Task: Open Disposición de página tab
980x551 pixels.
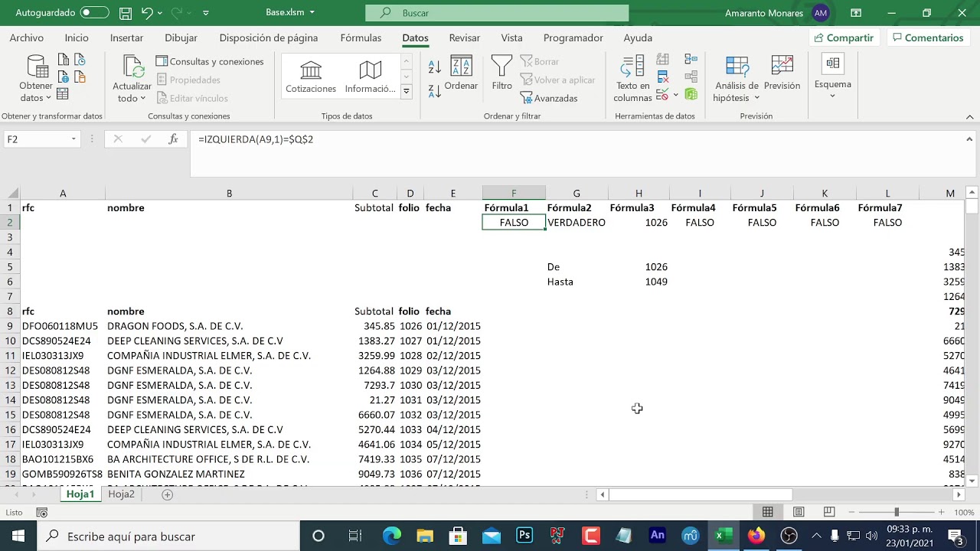Action: pyautogui.click(x=269, y=37)
